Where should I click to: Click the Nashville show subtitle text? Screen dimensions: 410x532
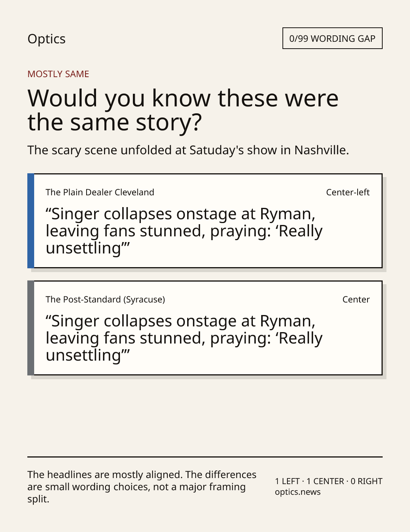click(188, 150)
